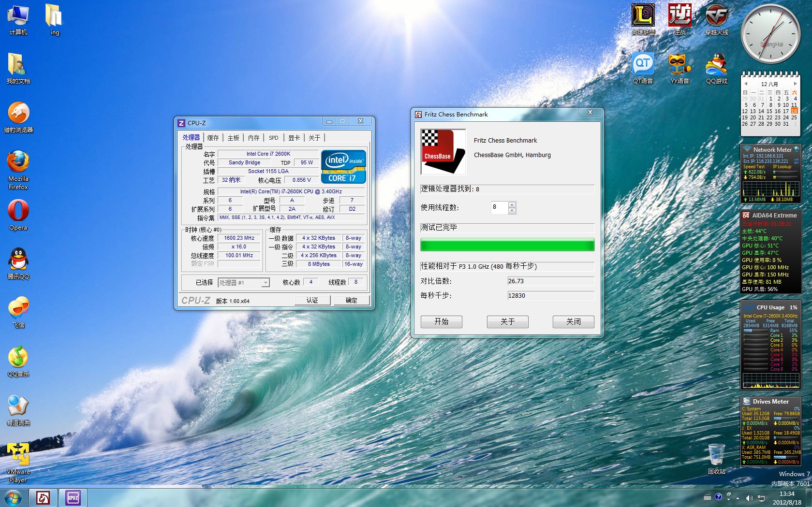
Task: Click the 认证 button in CPU-Z
Action: (x=312, y=300)
